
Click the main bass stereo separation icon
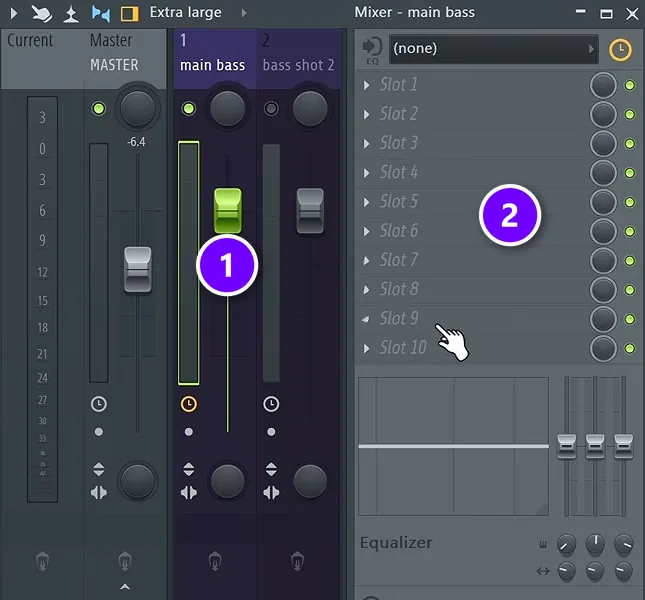pyautogui.click(x=188, y=492)
